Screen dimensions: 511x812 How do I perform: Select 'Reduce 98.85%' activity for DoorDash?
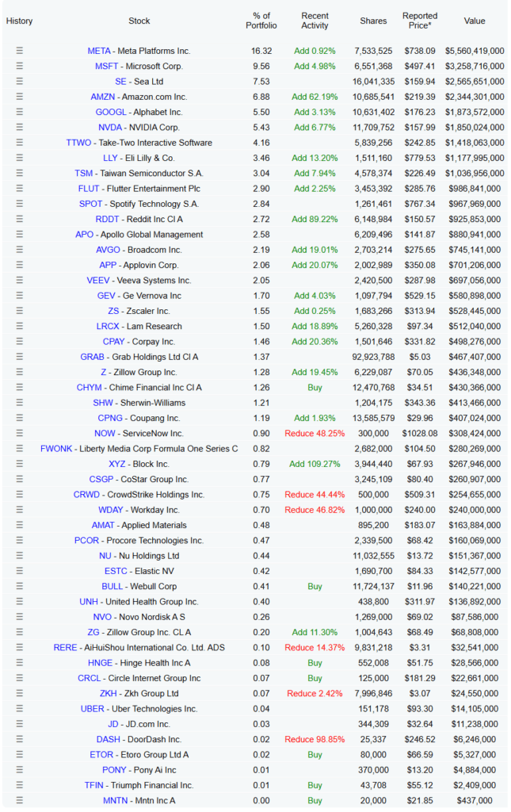click(315, 739)
